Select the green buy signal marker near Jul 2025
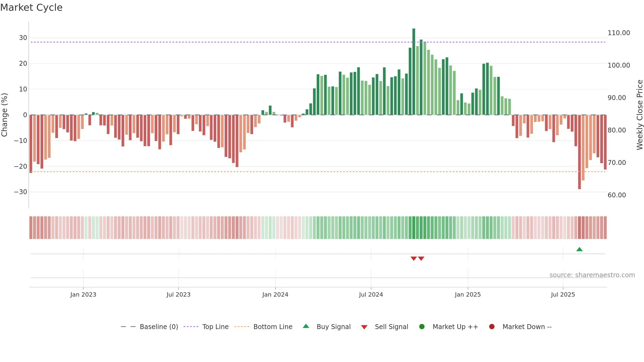 pyautogui.click(x=579, y=249)
